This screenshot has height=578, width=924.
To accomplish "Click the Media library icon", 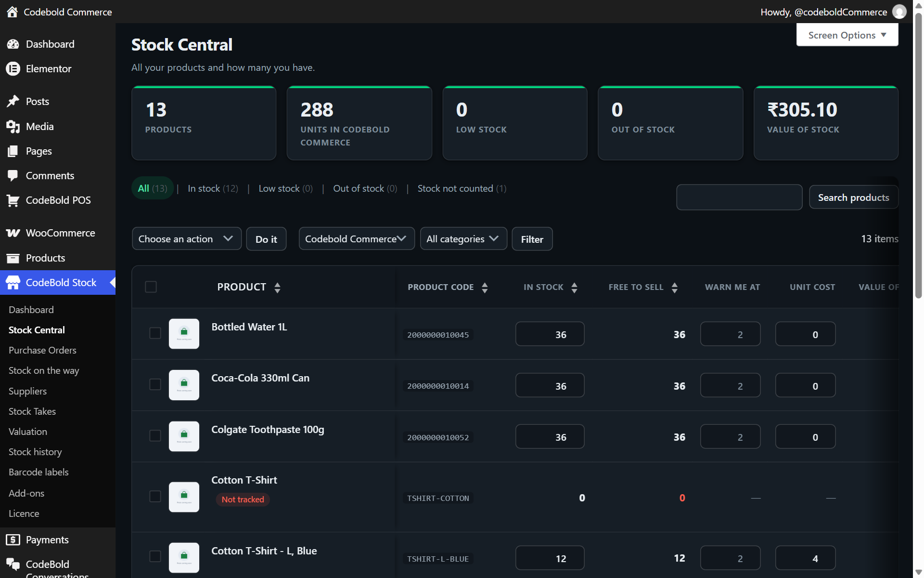I will point(13,126).
